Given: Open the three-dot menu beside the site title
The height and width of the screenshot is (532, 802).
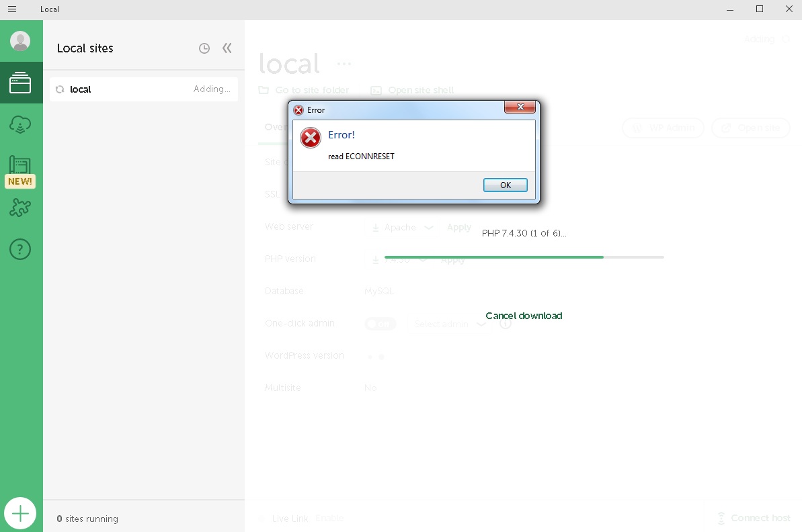Looking at the screenshot, I should pos(344,64).
